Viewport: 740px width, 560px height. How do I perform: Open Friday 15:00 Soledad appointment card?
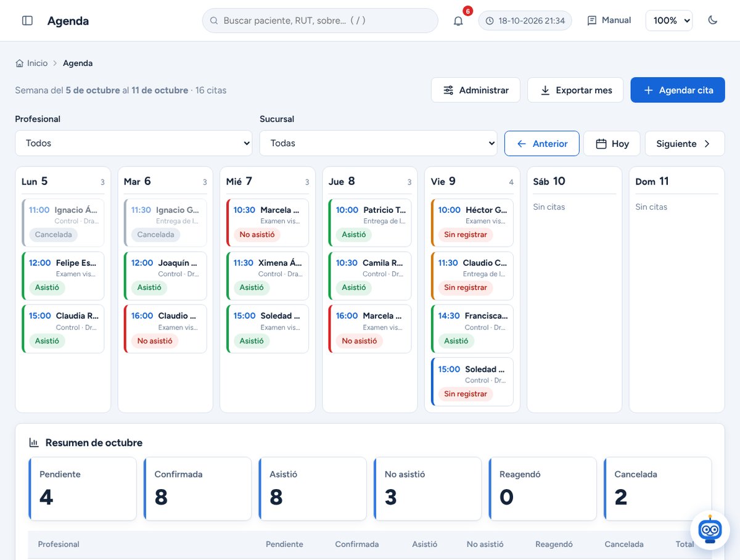(472, 382)
